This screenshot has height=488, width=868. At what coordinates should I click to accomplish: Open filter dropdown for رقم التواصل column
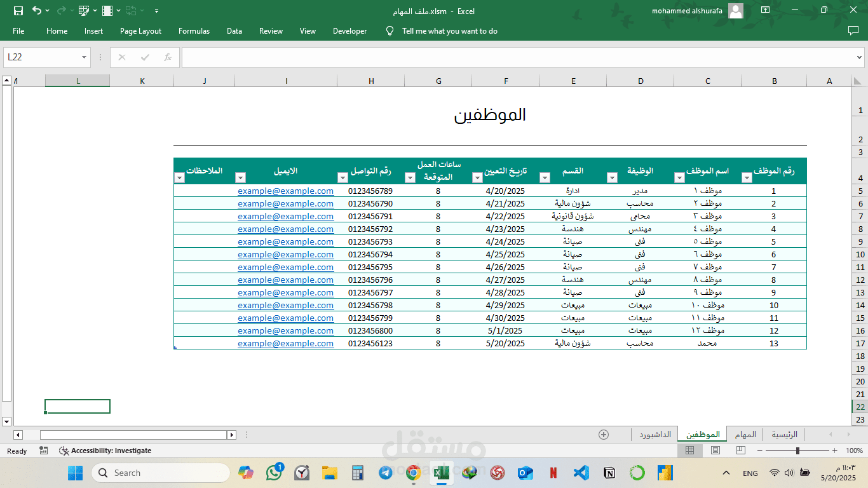point(342,178)
